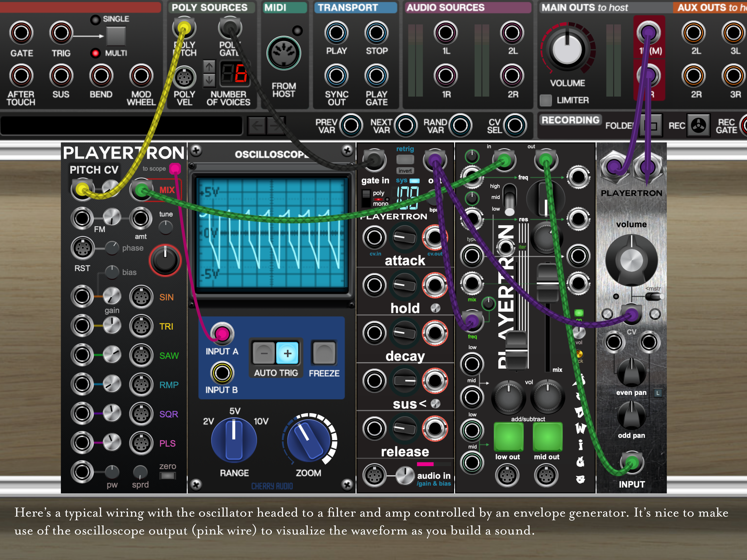Click the MIDI FROM HOST connector
The image size is (747, 560).
point(284,53)
